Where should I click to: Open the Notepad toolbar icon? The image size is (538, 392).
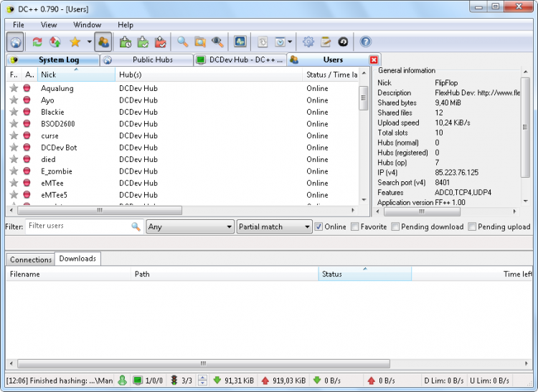tap(326, 42)
